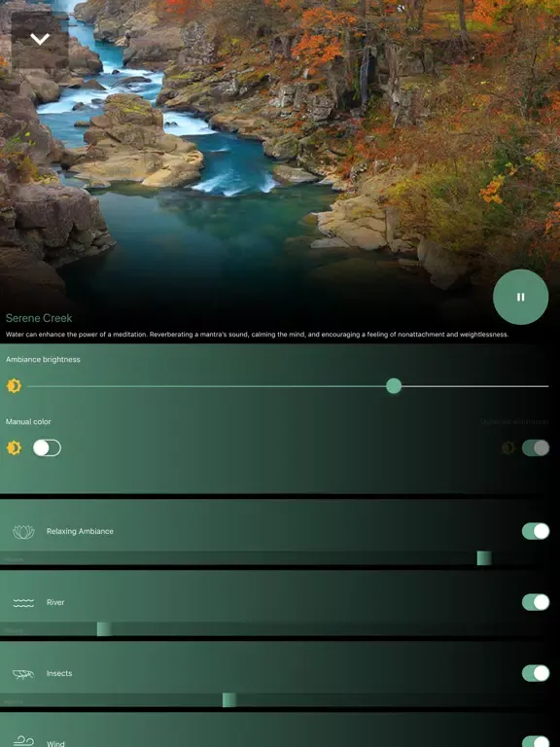Click the lotus icon for Relaxing Ambiance

pos(23,532)
